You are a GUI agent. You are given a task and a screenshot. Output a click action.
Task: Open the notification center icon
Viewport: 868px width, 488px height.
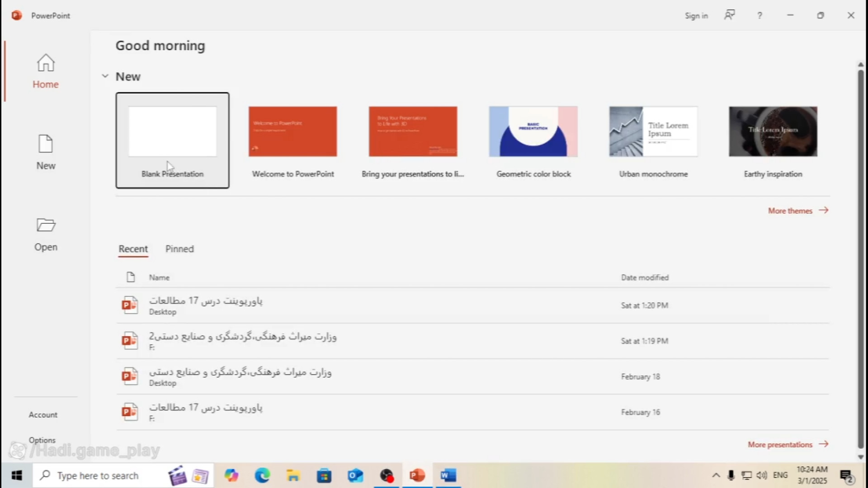(846, 476)
